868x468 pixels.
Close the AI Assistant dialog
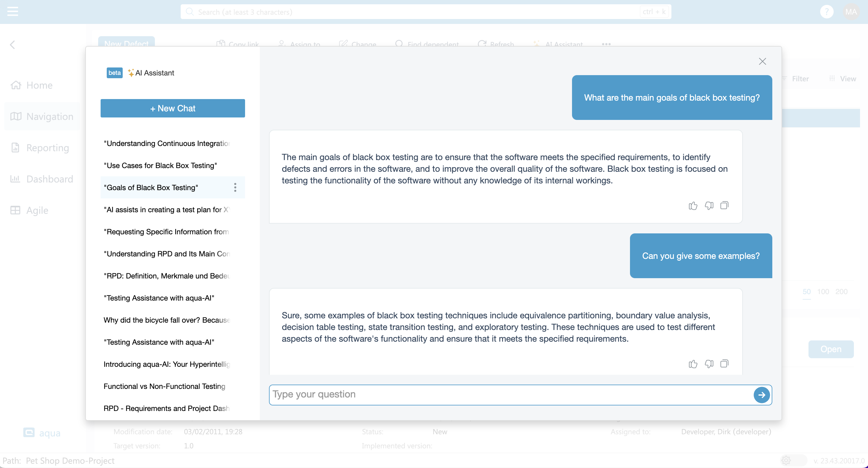762,61
